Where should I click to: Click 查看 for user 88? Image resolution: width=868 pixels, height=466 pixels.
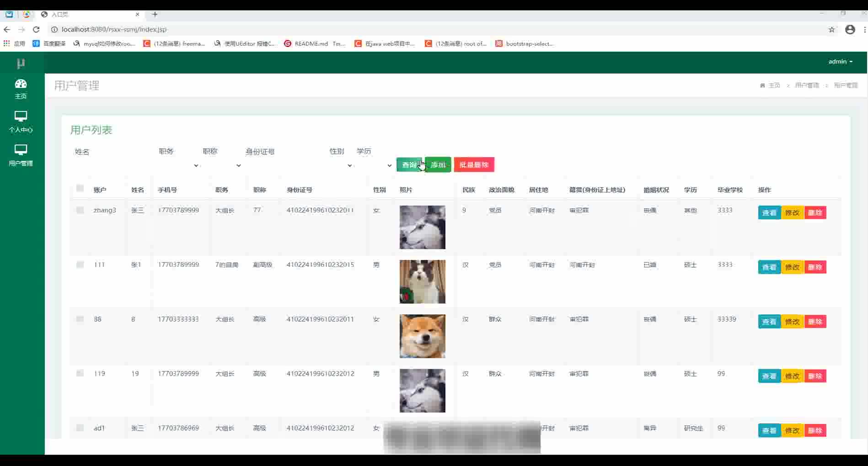click(x=769, y=322)
